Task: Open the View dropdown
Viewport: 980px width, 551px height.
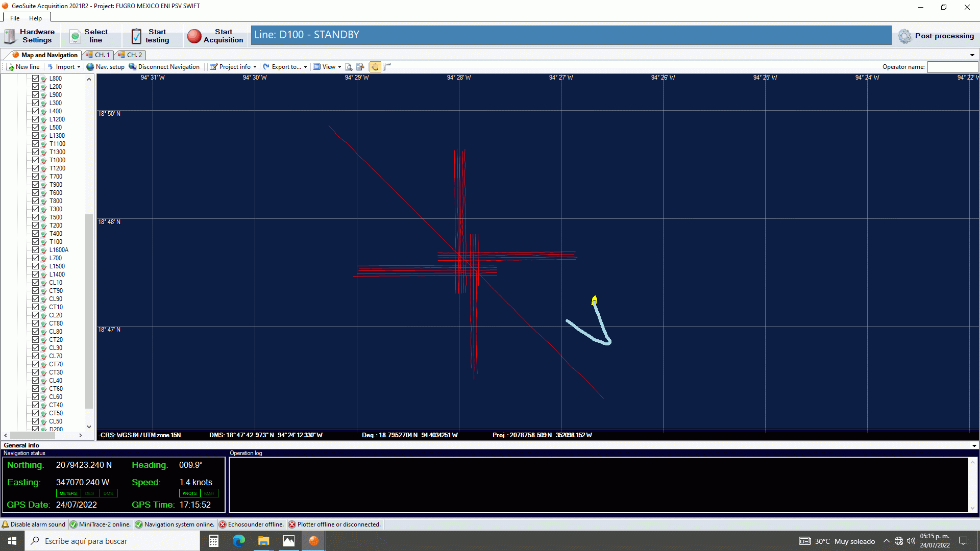Action: [x=326, y=67]
